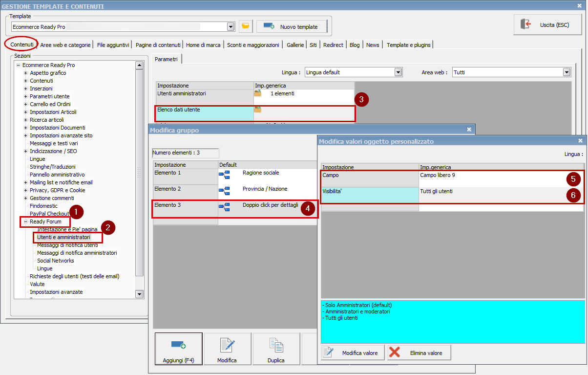Click the sections tree scroll up arrow
This screenshot has width=588, height=375.
tap(139, 65)
